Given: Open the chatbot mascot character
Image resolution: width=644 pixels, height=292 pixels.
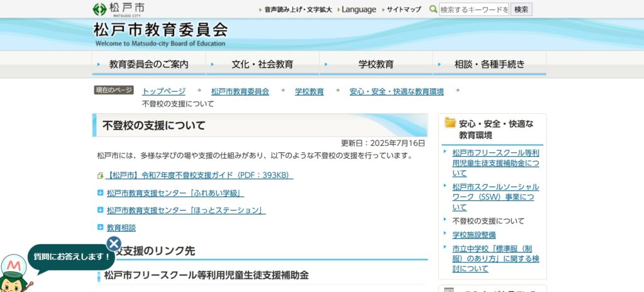Looking at the screenshot, I should pyautogui.click(x=13, y=274).
